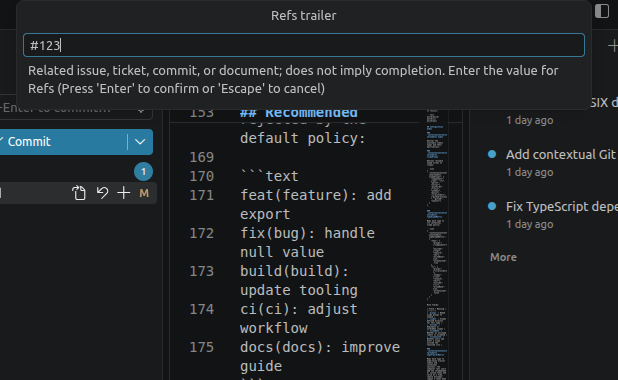Click the 'docs(docs): improve' code line
The height and width of the screenshot is (380, 618).
320,347
